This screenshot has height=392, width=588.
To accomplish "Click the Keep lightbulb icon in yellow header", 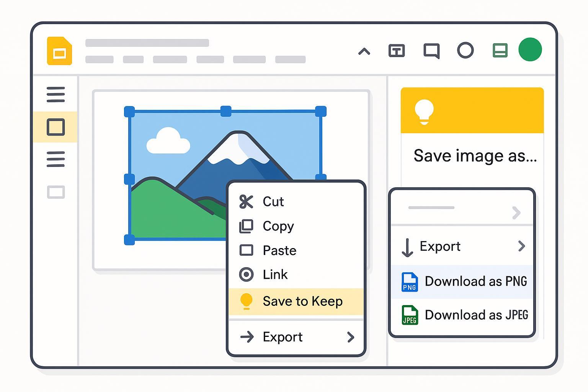I will pyautogui.click(x=424, y=111).
